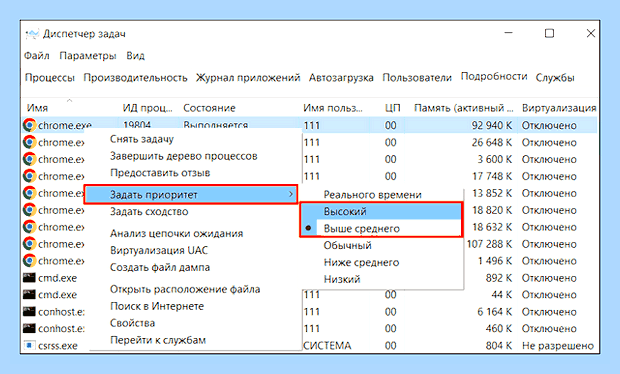620x374 pixels.
Task: Click the last conhost.exe process icon
Action: (29, 329)
